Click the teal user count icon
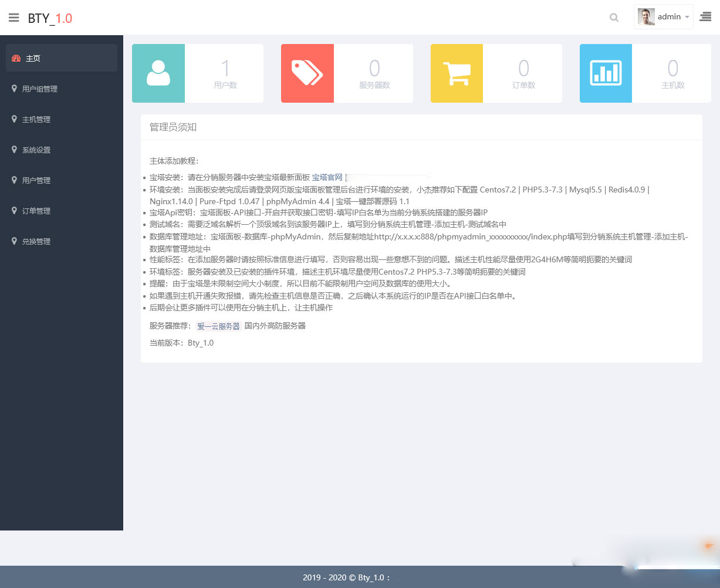Image resolution: width=720 pixels, height=588 pixels. pyautogui.click(x=158, y=73)
